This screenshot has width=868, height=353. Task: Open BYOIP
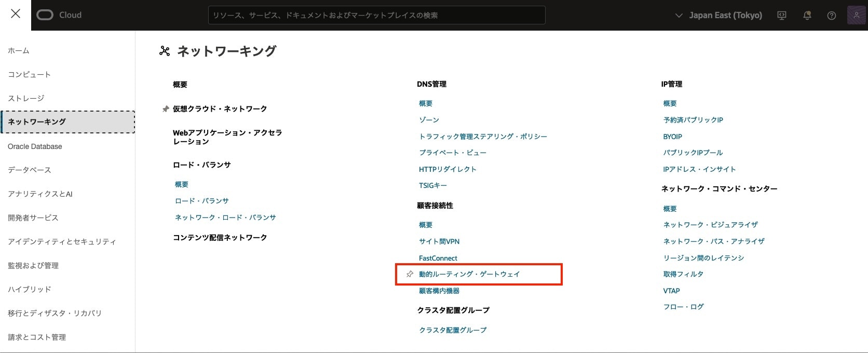point(672,137)
